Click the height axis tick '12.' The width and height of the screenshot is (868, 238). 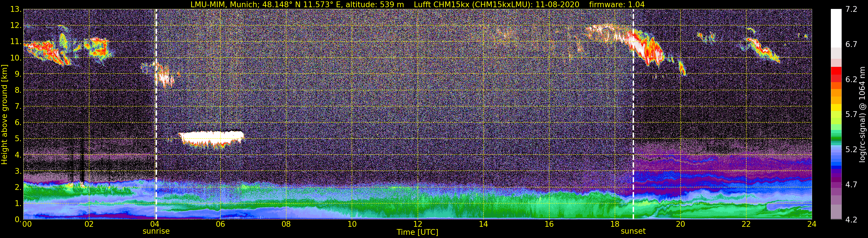pyautogui.click(x=16, y=26)
